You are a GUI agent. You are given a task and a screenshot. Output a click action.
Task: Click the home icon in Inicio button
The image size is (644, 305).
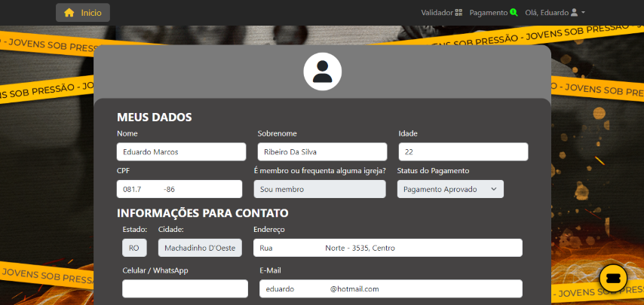click(69, 13)
